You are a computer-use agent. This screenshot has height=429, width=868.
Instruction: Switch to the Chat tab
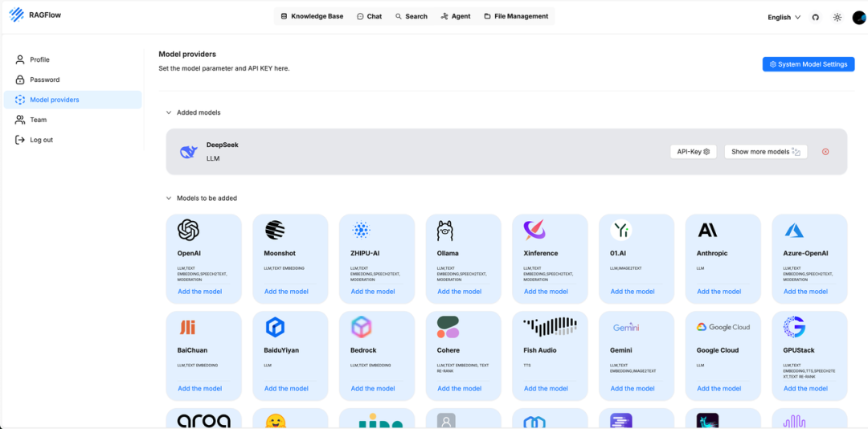pos(369,17)
